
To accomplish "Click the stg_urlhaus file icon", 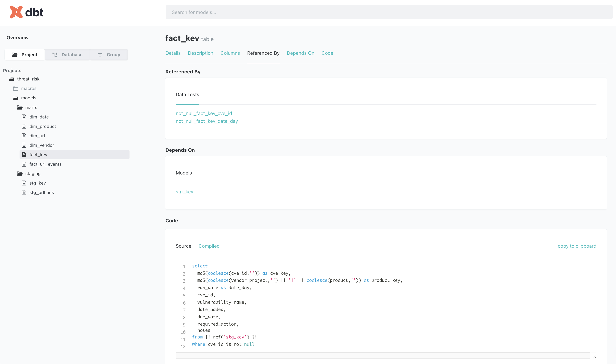I will click(24, 193).
